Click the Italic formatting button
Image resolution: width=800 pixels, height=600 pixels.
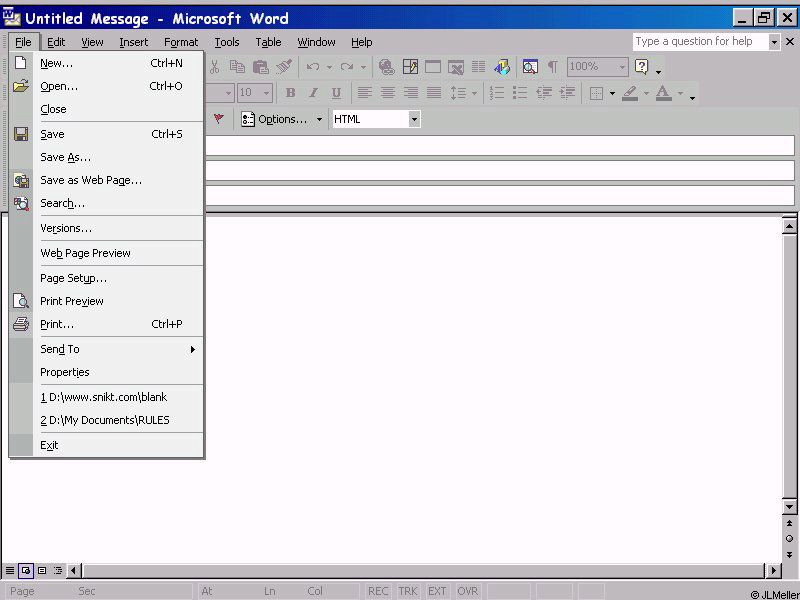coord(313,93)
